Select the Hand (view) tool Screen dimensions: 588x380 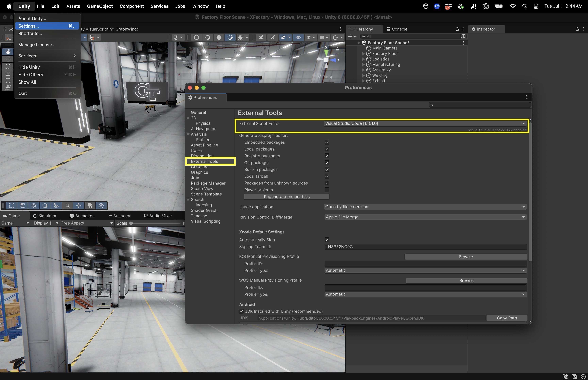tap(8, 52)
